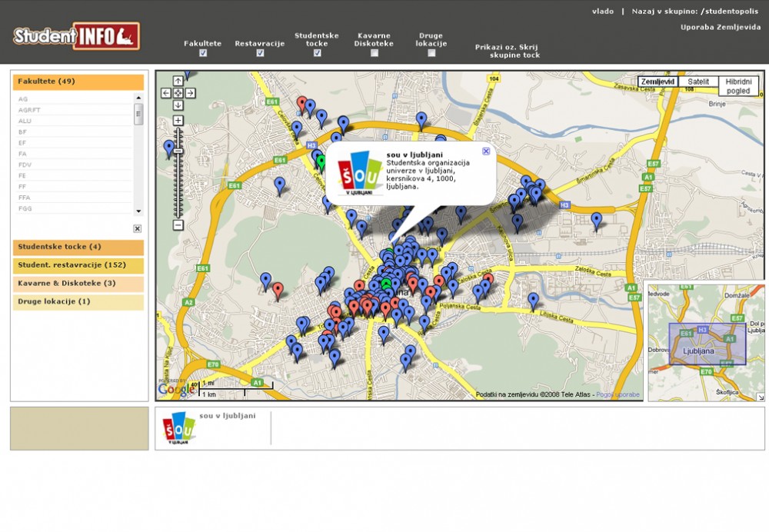The height and width of the screenshot is (532, 769).
Task: Pan the map down with arrow button
Action: (178, 105)
